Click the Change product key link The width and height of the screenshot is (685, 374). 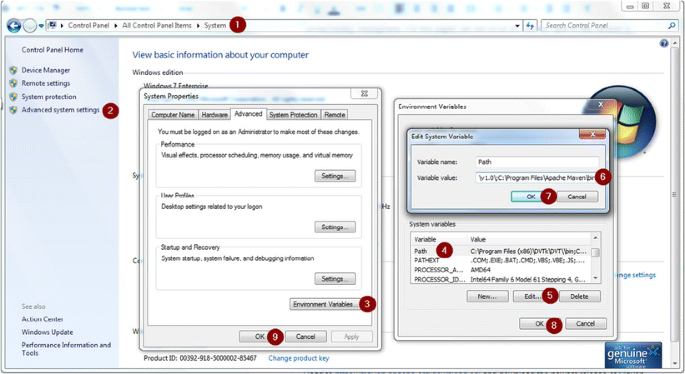(x=298, y=358)
